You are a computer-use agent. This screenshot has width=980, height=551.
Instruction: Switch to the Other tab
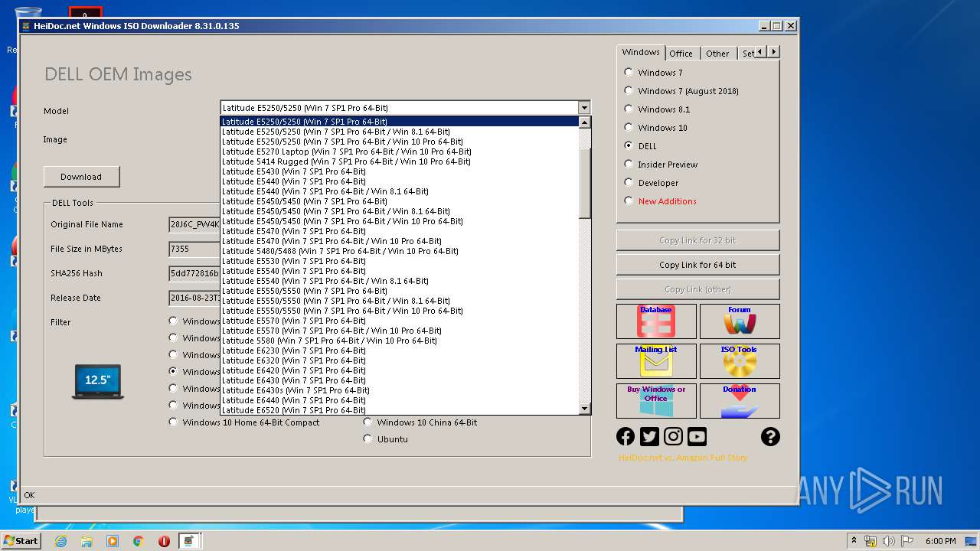[x=717, y=54]
